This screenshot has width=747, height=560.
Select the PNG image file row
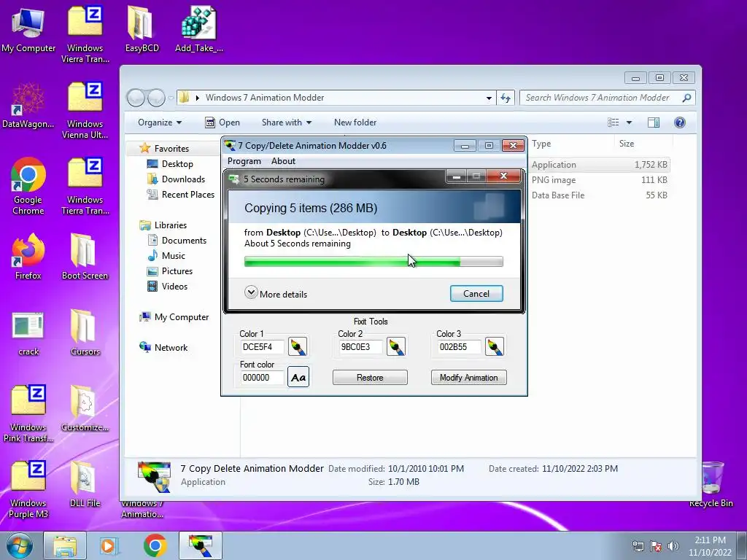(600, 180)
